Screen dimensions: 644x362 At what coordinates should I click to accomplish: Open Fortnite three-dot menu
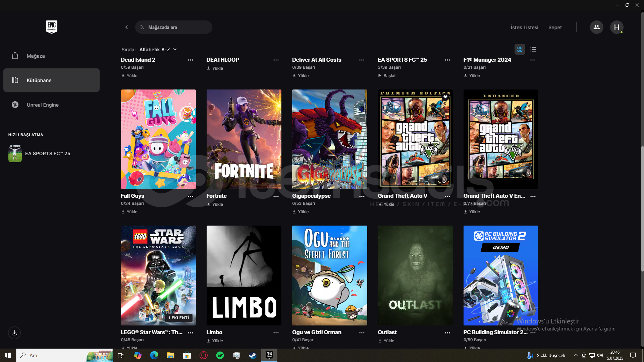276,196
